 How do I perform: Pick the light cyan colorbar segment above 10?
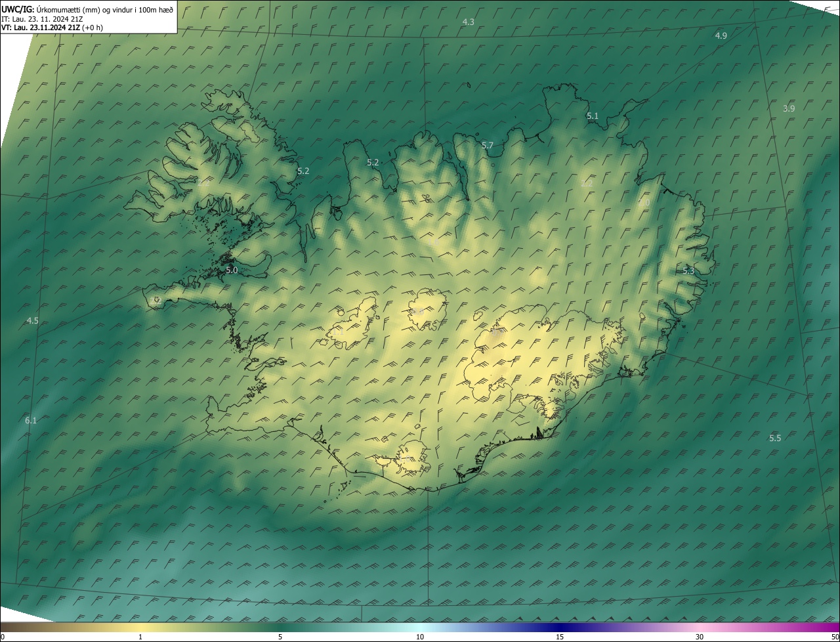pyautogui.click(x=420, y=627)
